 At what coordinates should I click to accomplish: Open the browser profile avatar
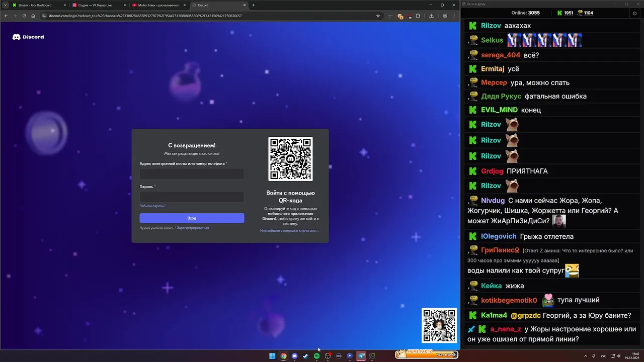coord(445,16)
